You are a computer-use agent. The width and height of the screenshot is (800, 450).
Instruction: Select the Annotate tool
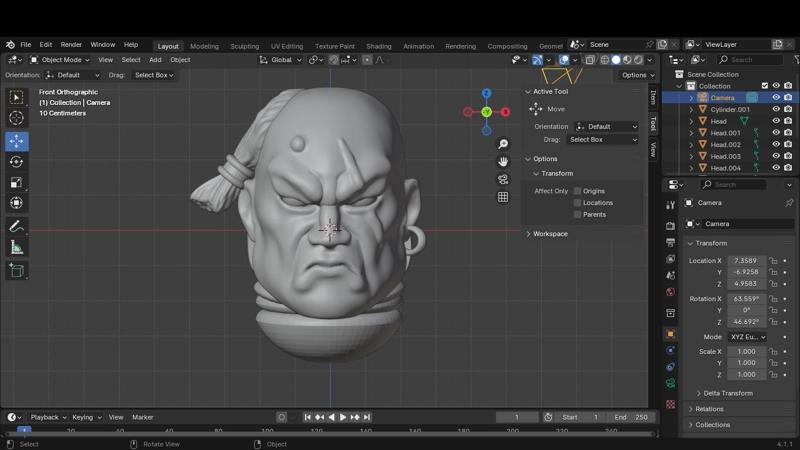(x=16, y=227)
